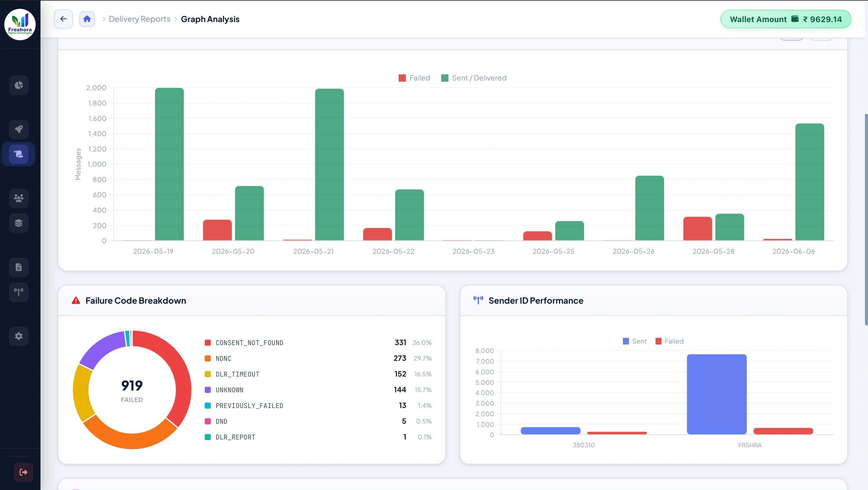Select the NDNC legend label
This screenshot has width=868, height=490.
[224, 358]
